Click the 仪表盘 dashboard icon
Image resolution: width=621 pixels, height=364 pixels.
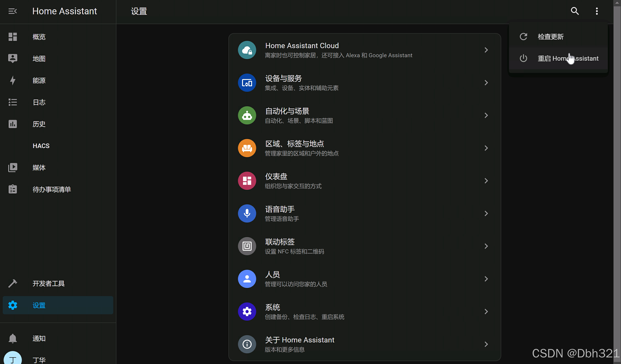pos(247,181)
